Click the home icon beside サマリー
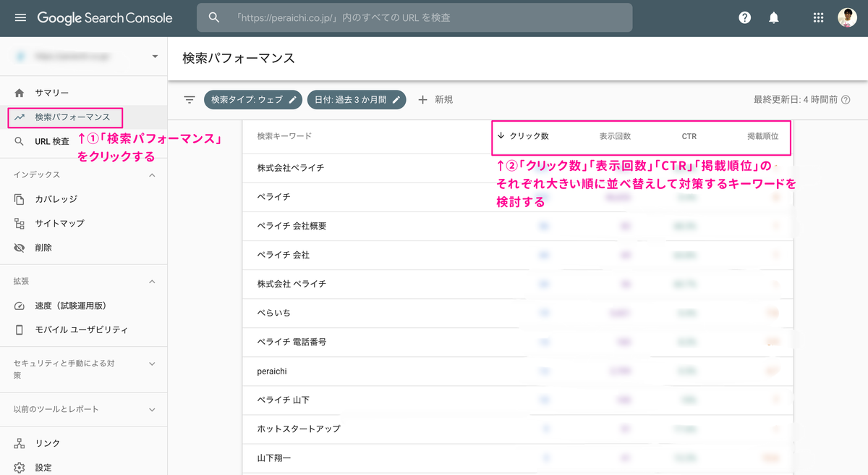Viewport: 868px width, 475px height. point(20,93)
